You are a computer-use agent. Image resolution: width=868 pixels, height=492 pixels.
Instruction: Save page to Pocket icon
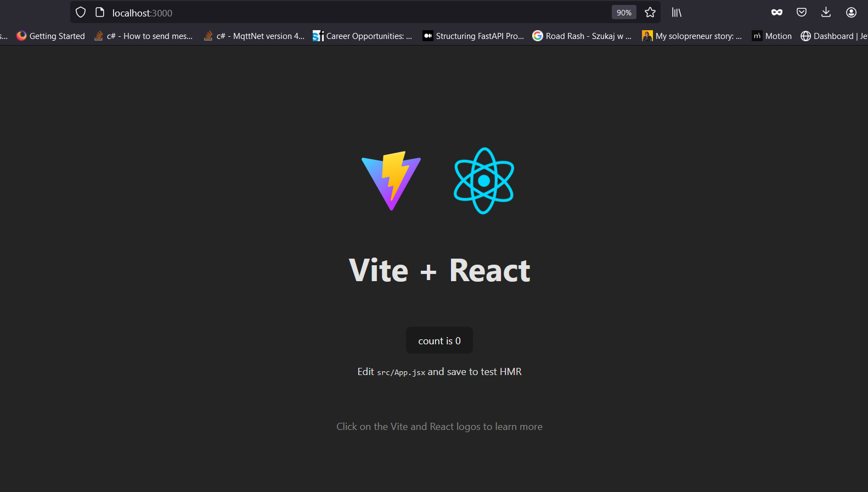click(x=802, y=12)
